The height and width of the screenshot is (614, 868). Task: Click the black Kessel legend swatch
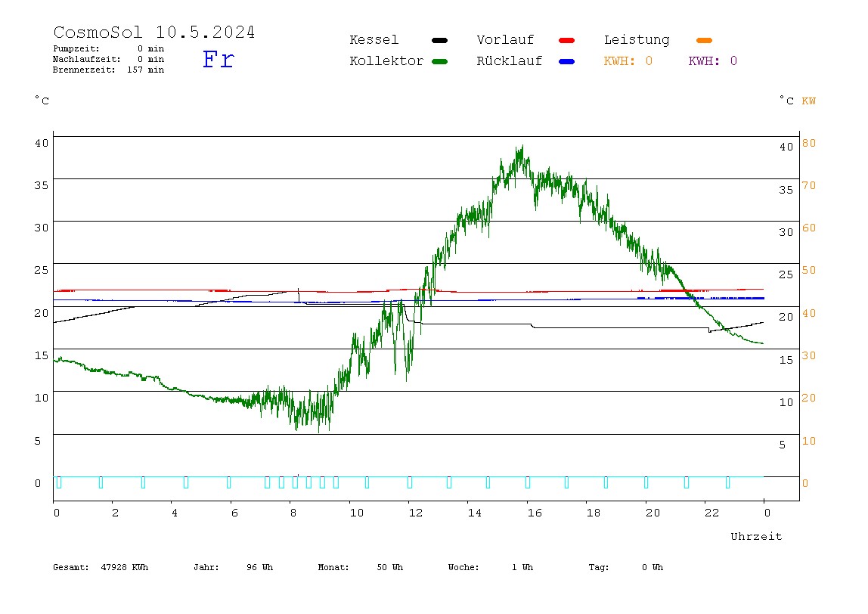439,40
